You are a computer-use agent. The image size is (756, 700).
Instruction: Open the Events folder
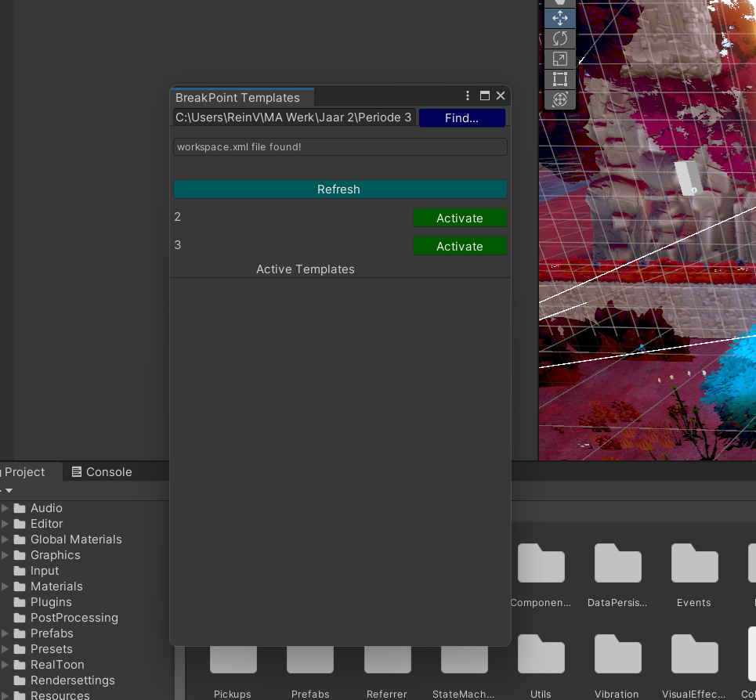pyautogui.click(x=694, y=564)
